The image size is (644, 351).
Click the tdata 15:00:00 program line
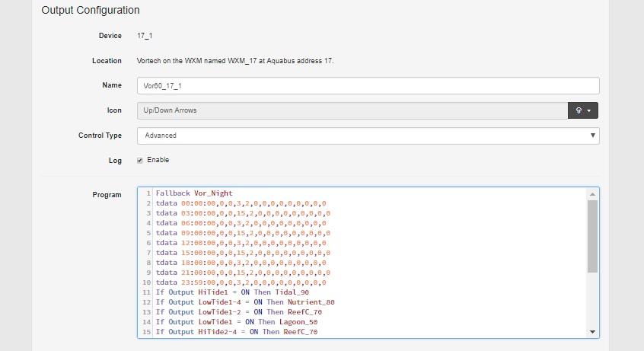[x=243, y=252]
